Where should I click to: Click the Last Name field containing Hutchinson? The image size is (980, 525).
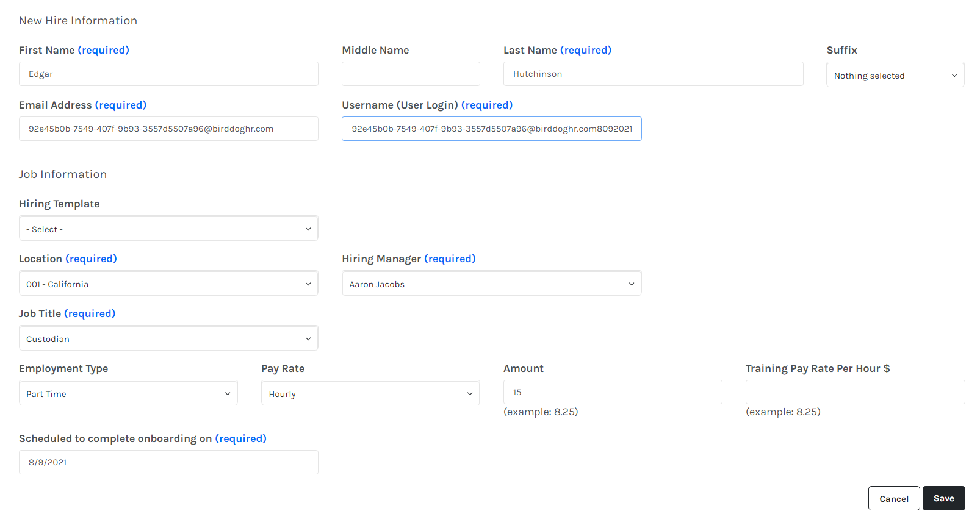653,74
